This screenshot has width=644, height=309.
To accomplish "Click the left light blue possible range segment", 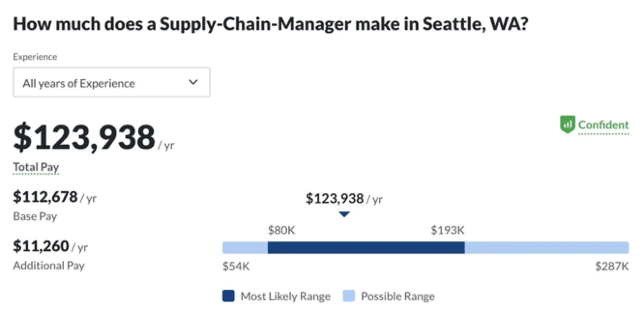I will pyautogui.click(x=245, y=248).
